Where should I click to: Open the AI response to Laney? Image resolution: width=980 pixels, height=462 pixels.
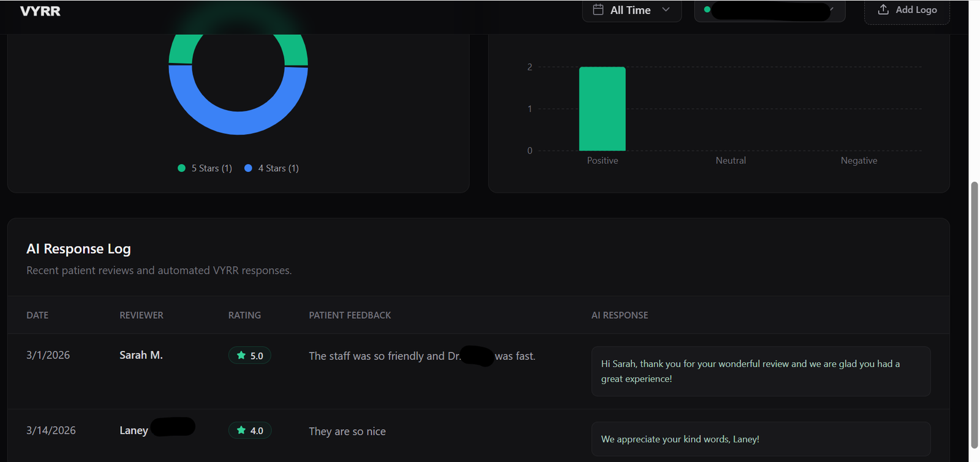click(760, 439)
